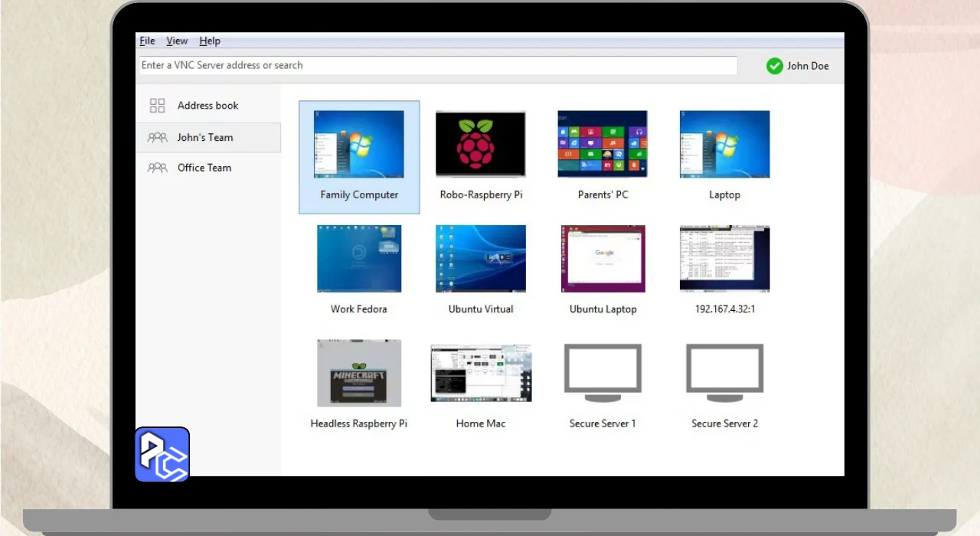
Task: Select the Secure Server 2 monitor icon
Action: pos(724,373)
